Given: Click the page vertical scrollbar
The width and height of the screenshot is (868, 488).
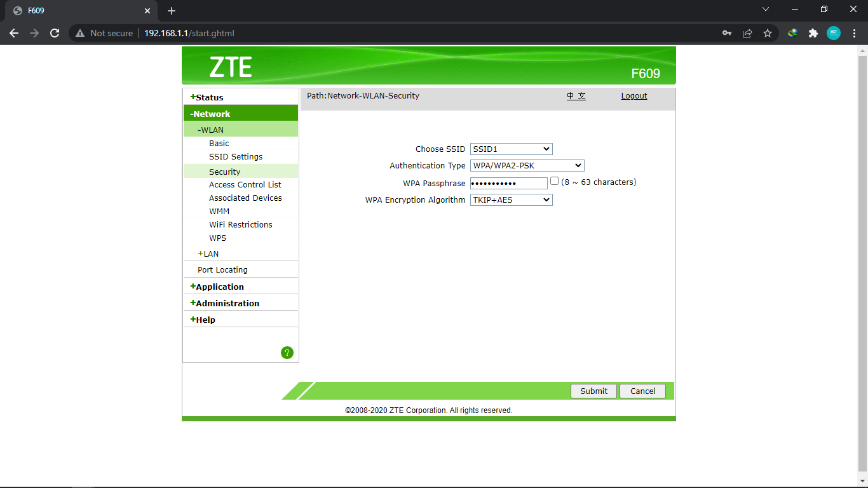Looking at the screenshot, I should (x=862, y=264).
